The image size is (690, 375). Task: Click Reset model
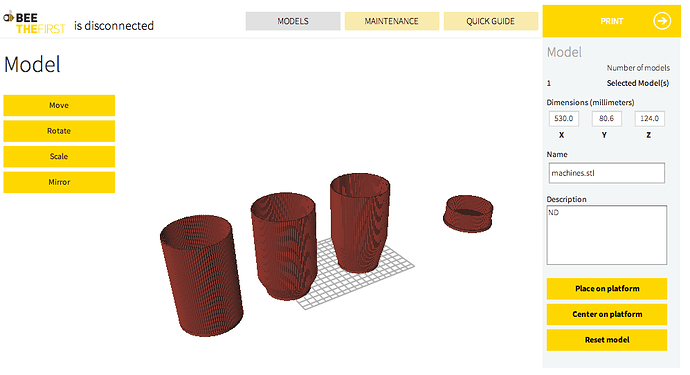click(607, 340)
